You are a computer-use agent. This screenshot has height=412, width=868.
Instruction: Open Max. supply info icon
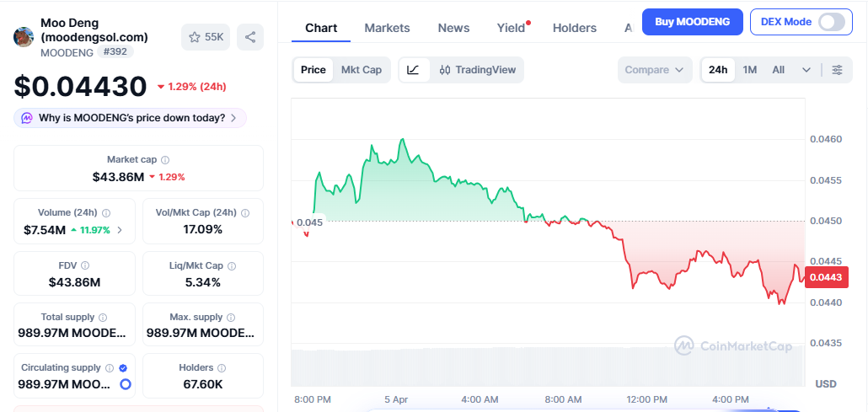231,318
